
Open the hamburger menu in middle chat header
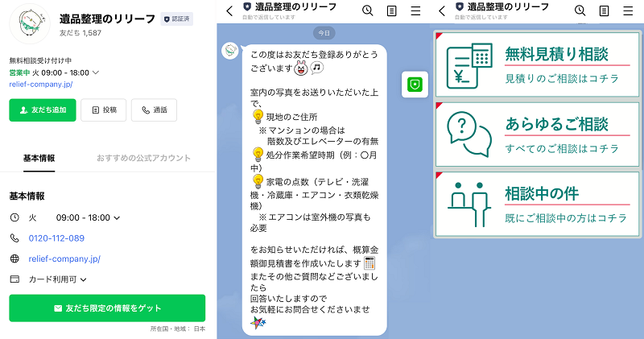[415, 11]
